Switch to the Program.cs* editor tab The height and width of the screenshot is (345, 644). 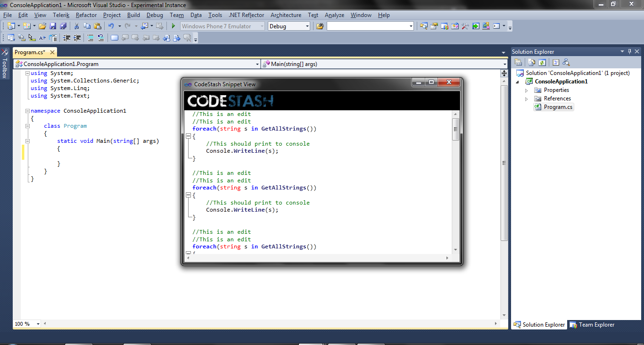(30, 52)
